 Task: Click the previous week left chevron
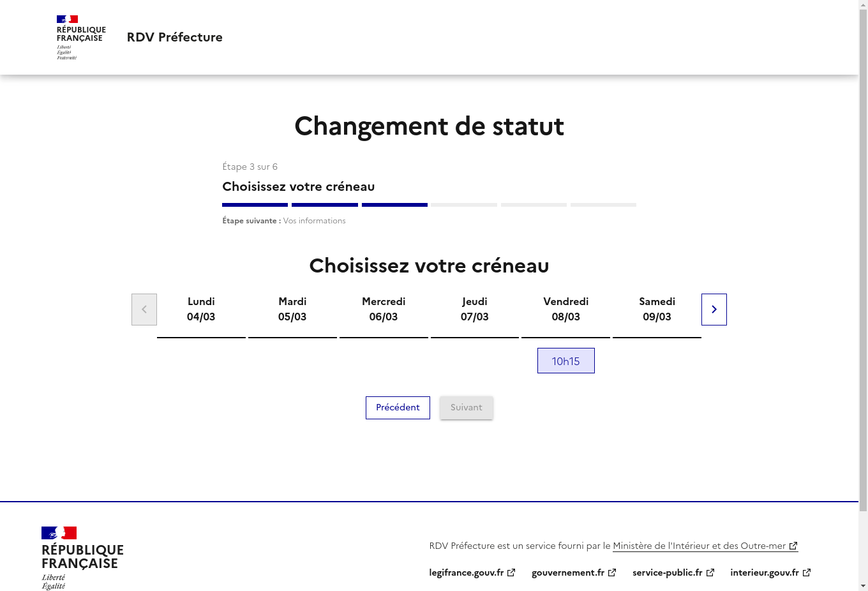(x=144, y=310)
